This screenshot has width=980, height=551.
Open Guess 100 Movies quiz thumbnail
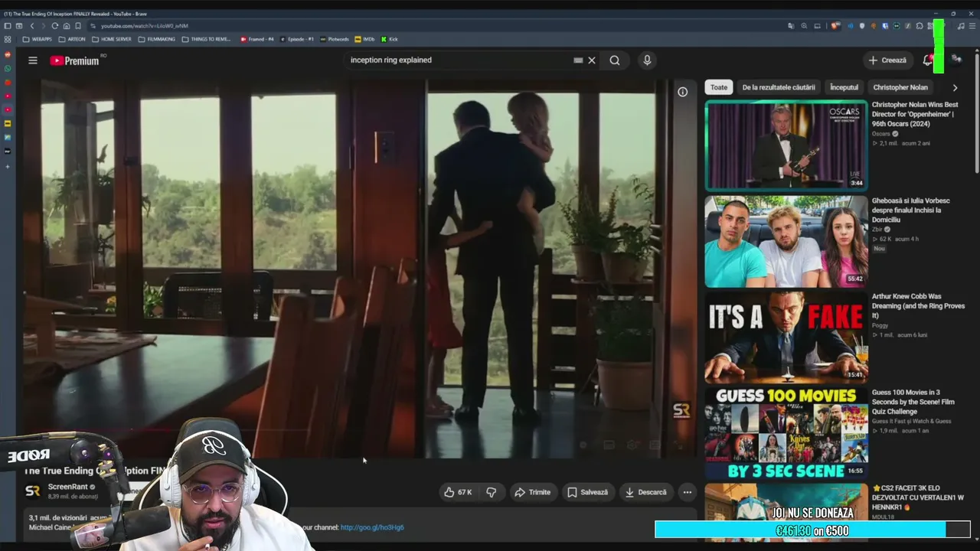pos(786,433)
